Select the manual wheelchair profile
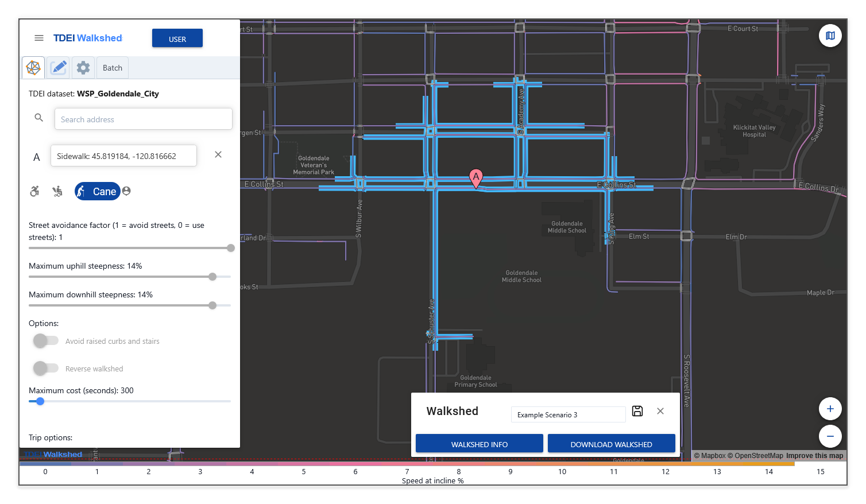Screen dimensions: 866x504 [35, 191]
